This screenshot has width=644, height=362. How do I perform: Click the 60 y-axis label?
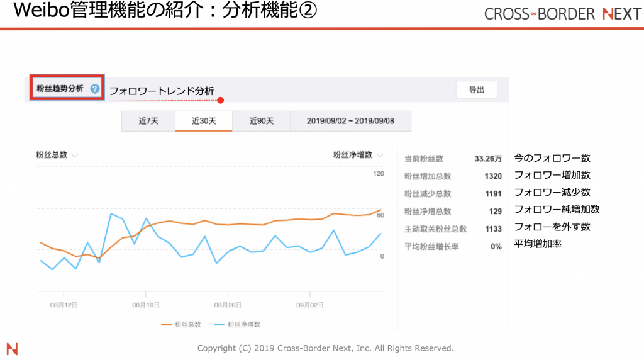click(380, 215)
